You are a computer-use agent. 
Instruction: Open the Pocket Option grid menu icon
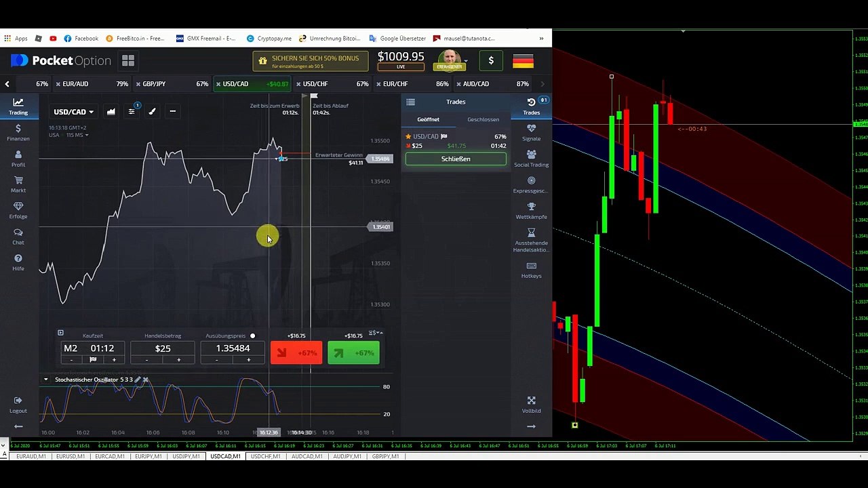(128, 61)
